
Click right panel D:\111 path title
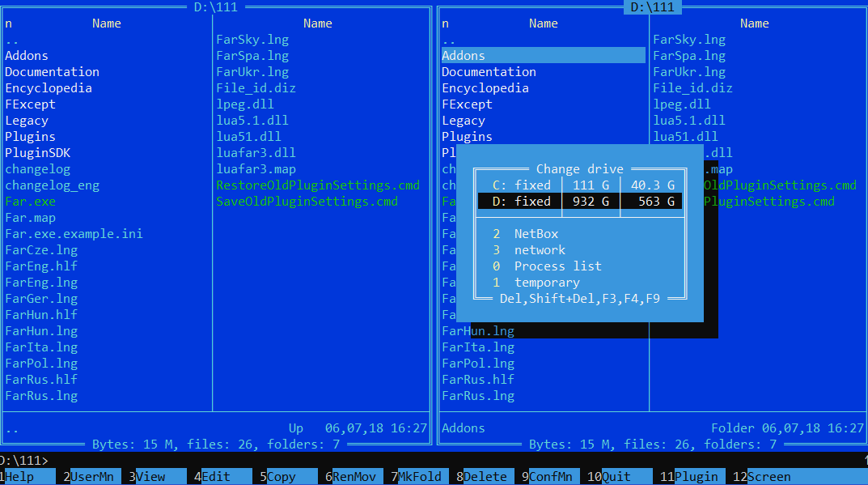coord(653,7)
